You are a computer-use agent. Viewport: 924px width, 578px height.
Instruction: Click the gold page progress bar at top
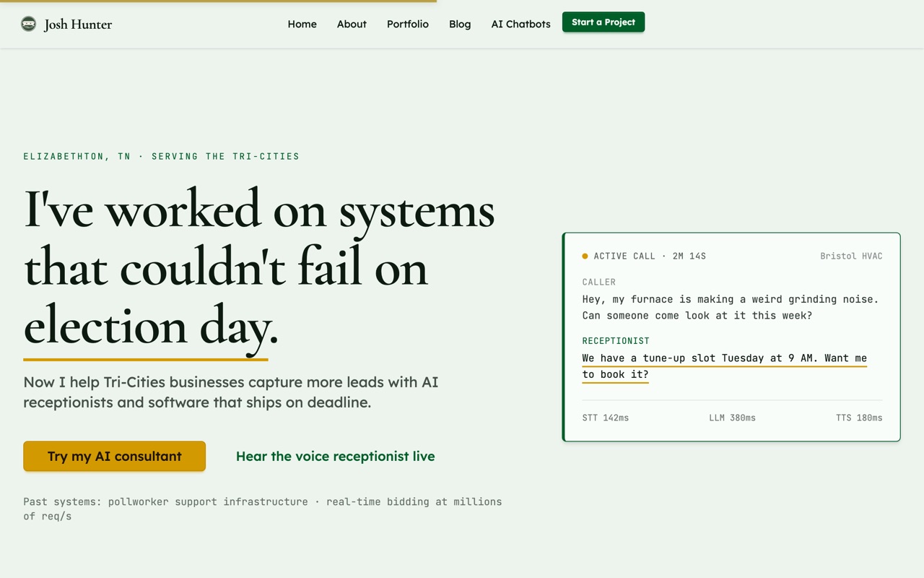[218, 1]
